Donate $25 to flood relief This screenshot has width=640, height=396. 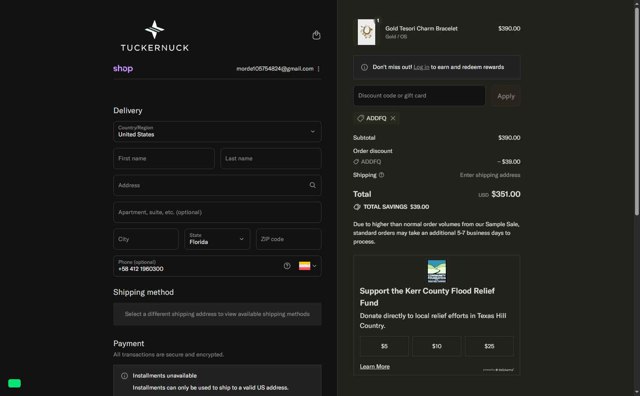pyautogui.click(x=489, y=346)
